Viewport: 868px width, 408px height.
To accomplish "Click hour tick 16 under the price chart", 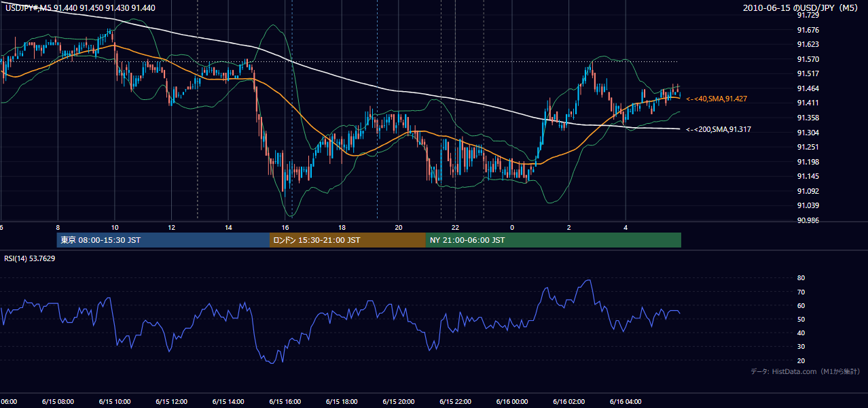I will click(286, 227).
